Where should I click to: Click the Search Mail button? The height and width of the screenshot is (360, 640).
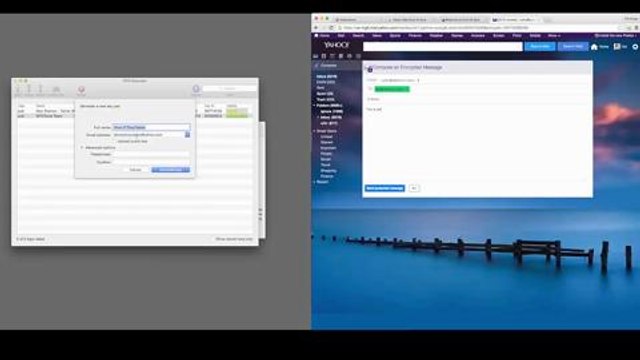pos(540,47)
